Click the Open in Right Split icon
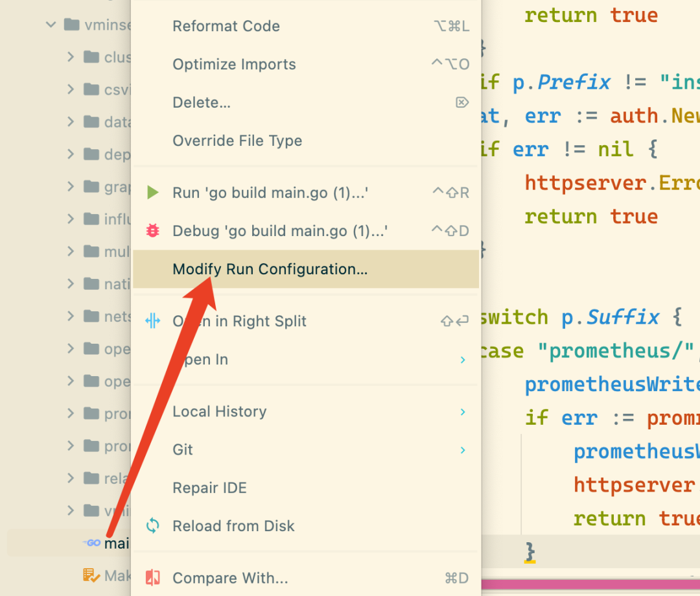The height and width of the screenshot is (596, 700). (x=152, y=321)
